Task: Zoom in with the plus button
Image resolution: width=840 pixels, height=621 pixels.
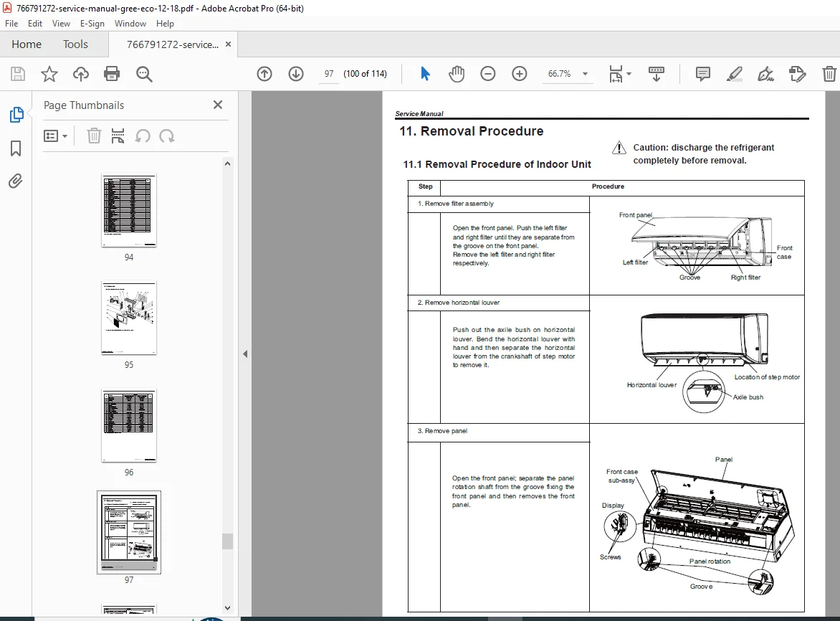Action: (520, 74)
